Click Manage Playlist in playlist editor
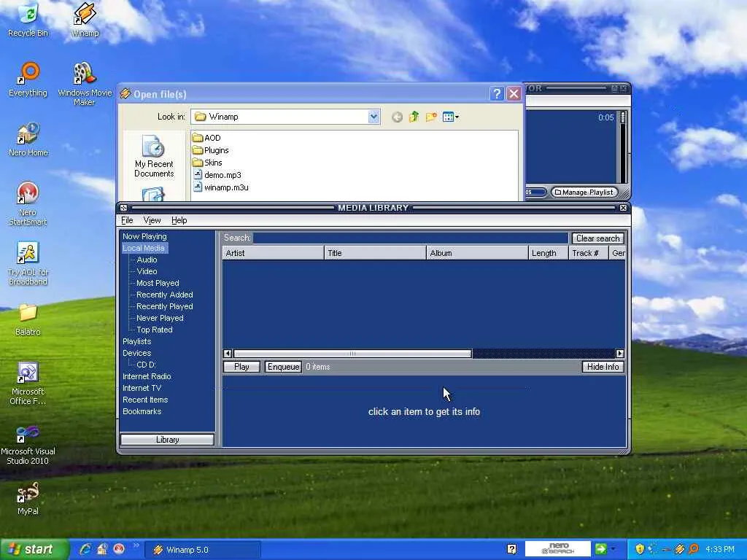The width and height of the screenshot is (747, 560). pos(584,192)
